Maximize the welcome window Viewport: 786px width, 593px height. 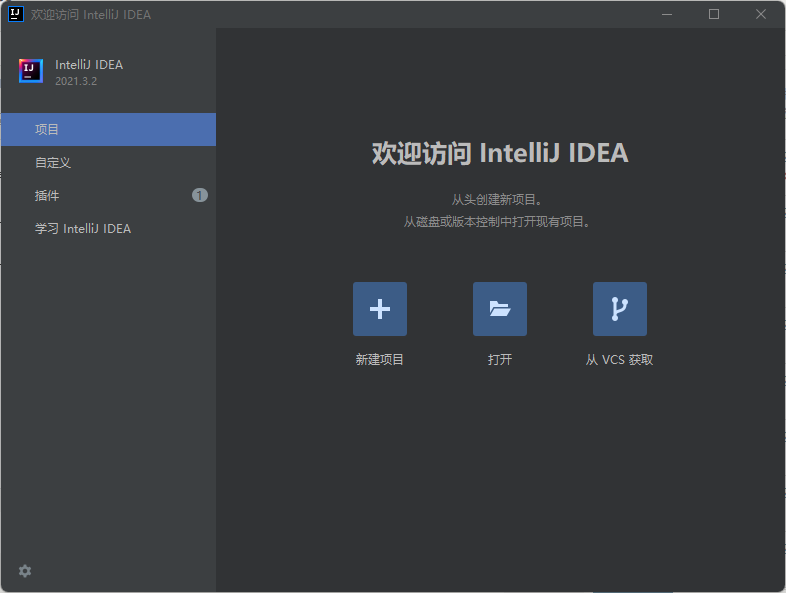pyautogui.click(x=714, y=14)
